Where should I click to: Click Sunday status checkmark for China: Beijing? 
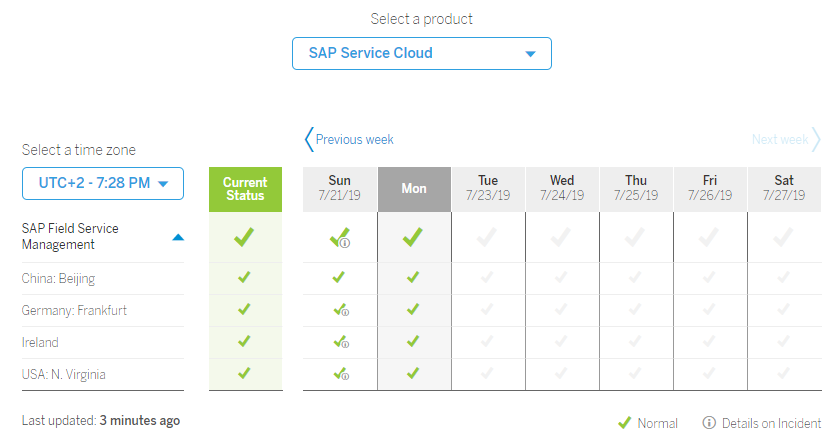pyautogui.click(x=338, y=277)
